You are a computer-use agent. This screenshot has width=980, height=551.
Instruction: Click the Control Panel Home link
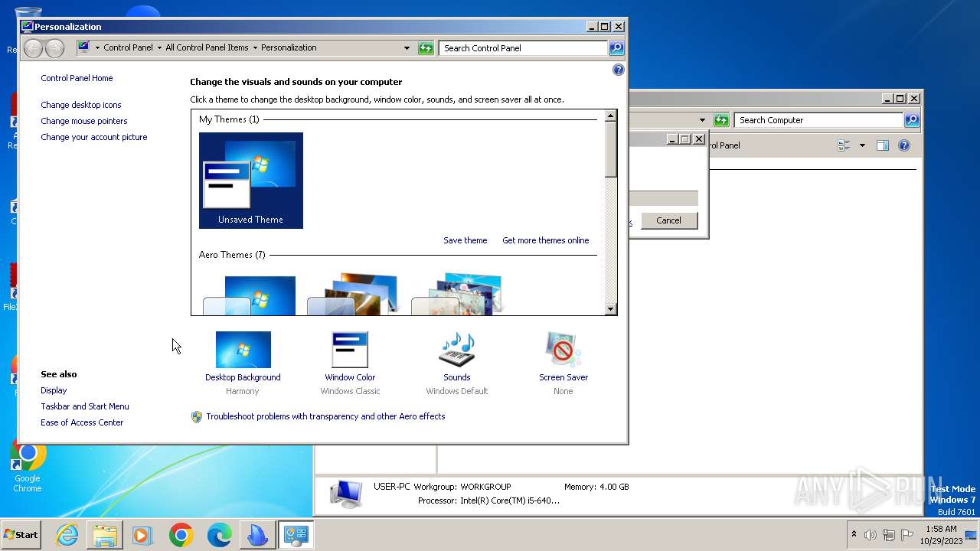pos(77,78)
